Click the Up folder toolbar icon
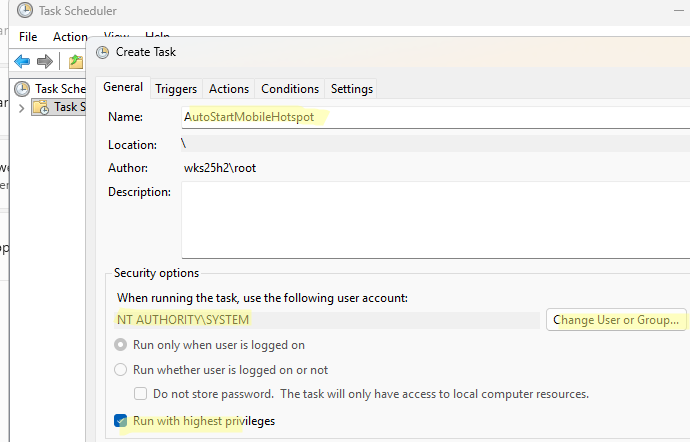Image resolution: width=690 pixels, height=442 pixels. coord(76,61)
